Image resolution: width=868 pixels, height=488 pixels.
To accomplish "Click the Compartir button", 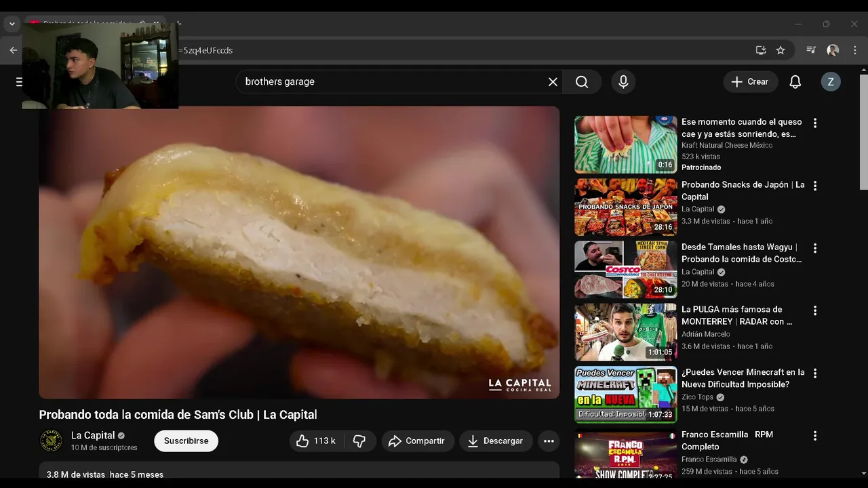I will click(418, 441).
